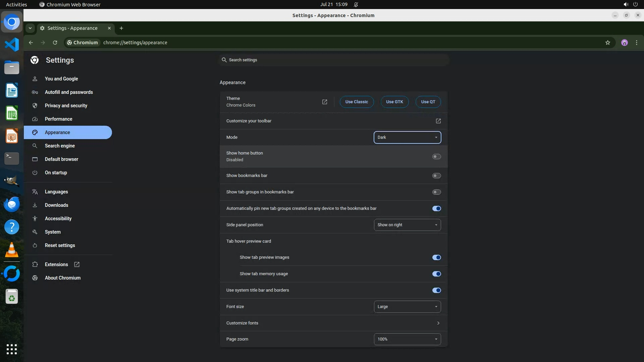The width and height of the screenshot is (644, 362).
Task: Turn off Show tab memory usage
Action: point(436,274)
